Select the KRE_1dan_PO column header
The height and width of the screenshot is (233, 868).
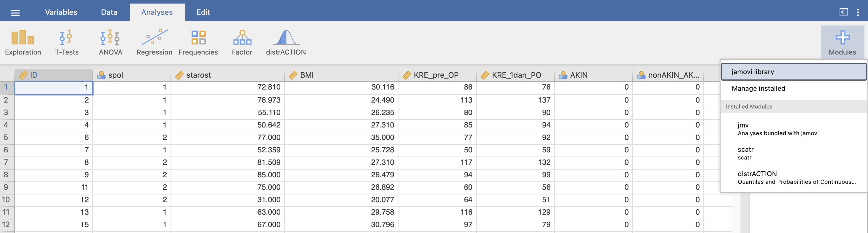(x=515, y=75)
